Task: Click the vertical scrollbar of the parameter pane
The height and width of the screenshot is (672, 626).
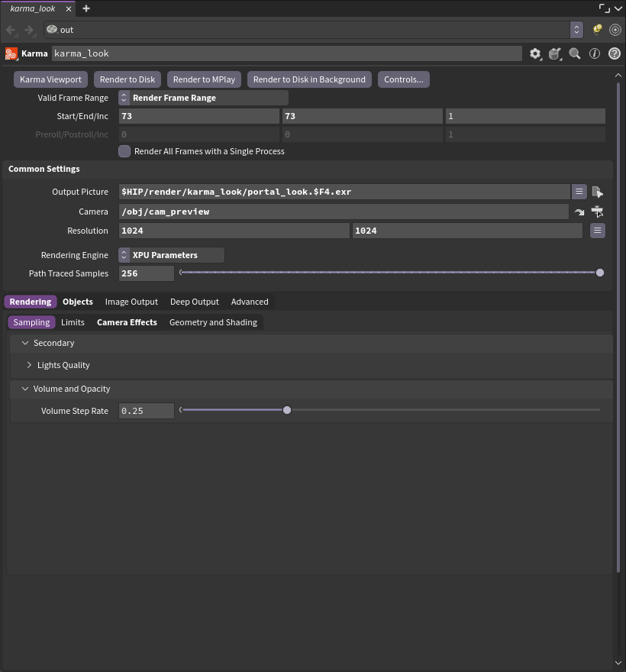Action: click(618, 328)
